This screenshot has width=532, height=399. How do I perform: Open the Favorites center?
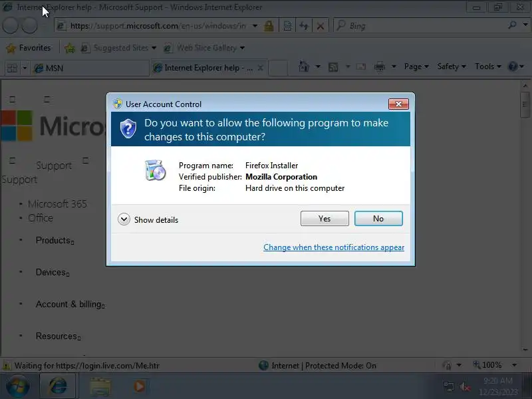29,48
